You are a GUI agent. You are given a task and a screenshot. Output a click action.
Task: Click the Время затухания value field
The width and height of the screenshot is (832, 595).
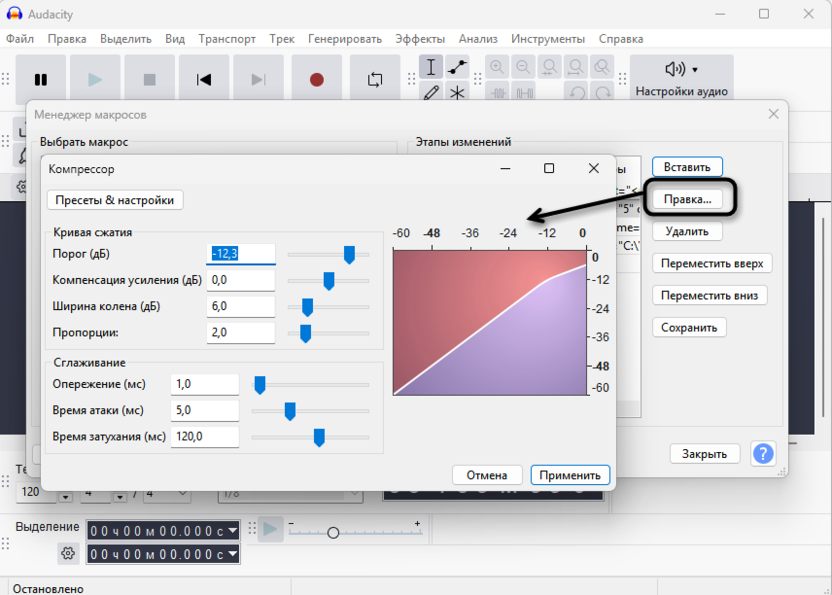tap(205, 437)
